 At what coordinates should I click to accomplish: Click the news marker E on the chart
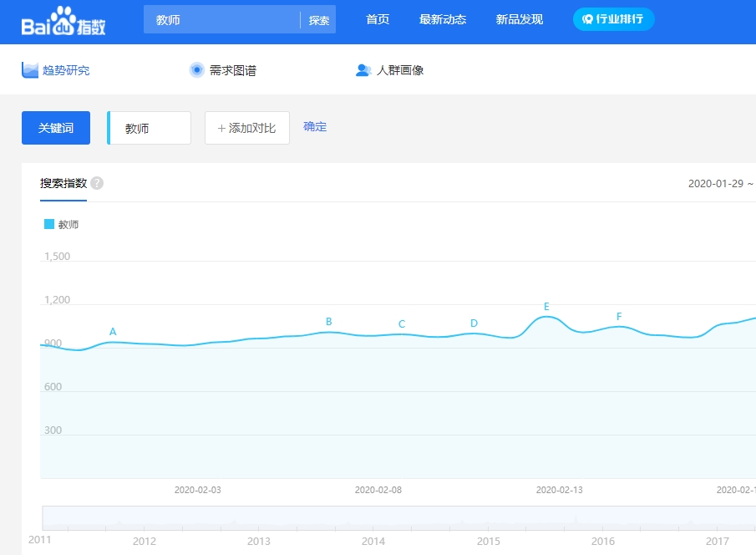546,307
